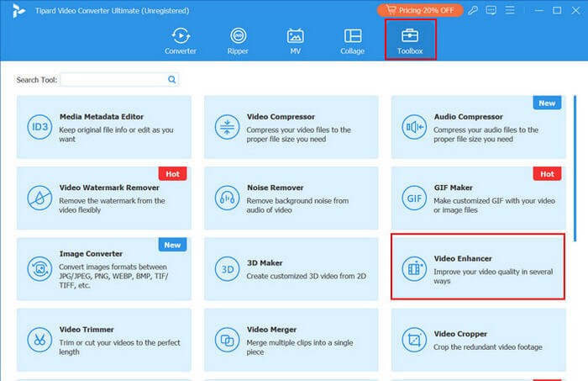Screen dimensions: 588x381
Task: Click the Pricing-20% OFF button
Action: 420,10
